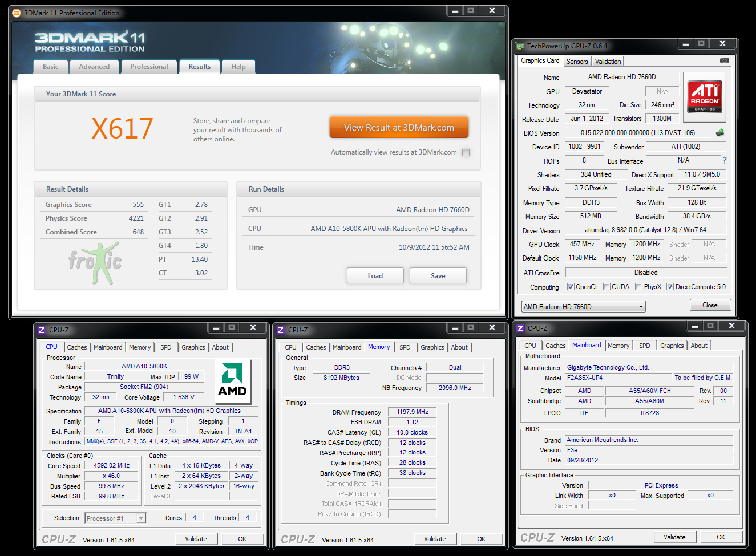This screenshot has width=756, height=556.
Task: Open Caches tab in CPU-Z CPU window
Action: tap(77, 347)
